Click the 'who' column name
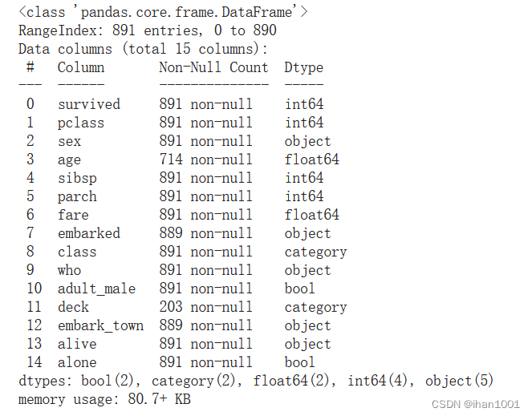The image size is (532, 416). tap(69, 270)
